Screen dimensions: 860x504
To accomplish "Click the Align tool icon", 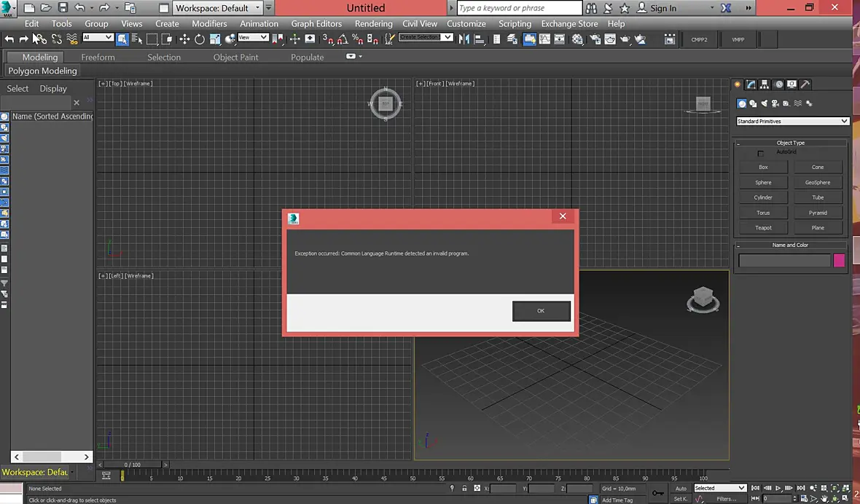I will pyautogui.click(x=479, y=39).
